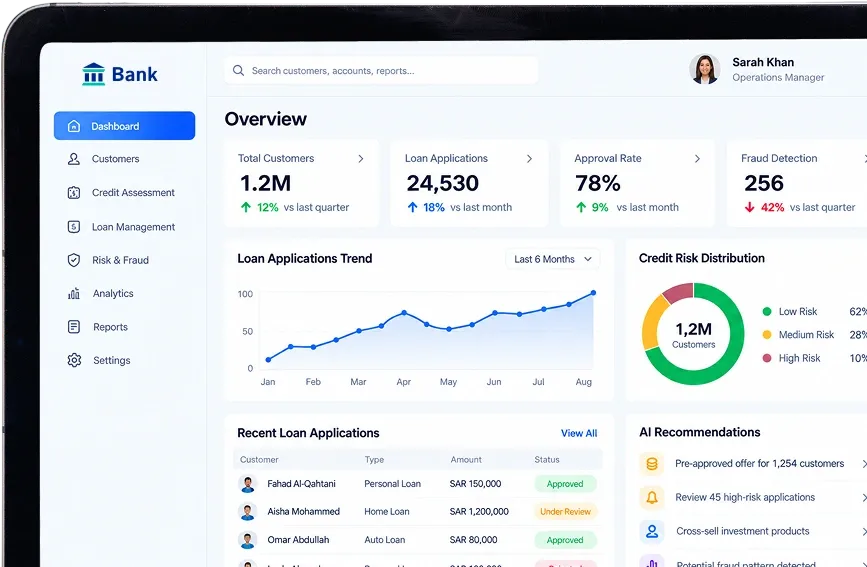Click the Type column header

click(374, 460)
